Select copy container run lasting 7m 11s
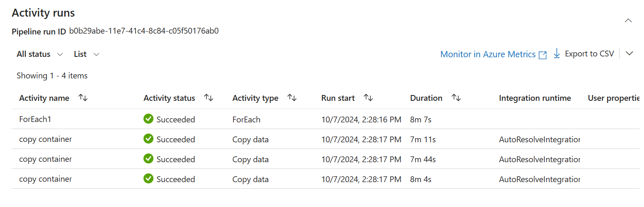Viewport: 644px width, 207px height. click(x=45, y=139)
